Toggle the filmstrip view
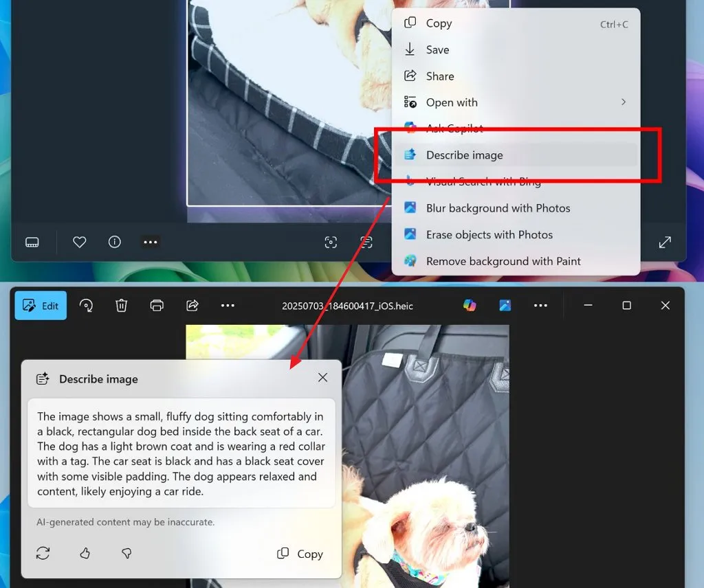Image resolution: width=704 pixels, height=588 pixels. point(32,242)
